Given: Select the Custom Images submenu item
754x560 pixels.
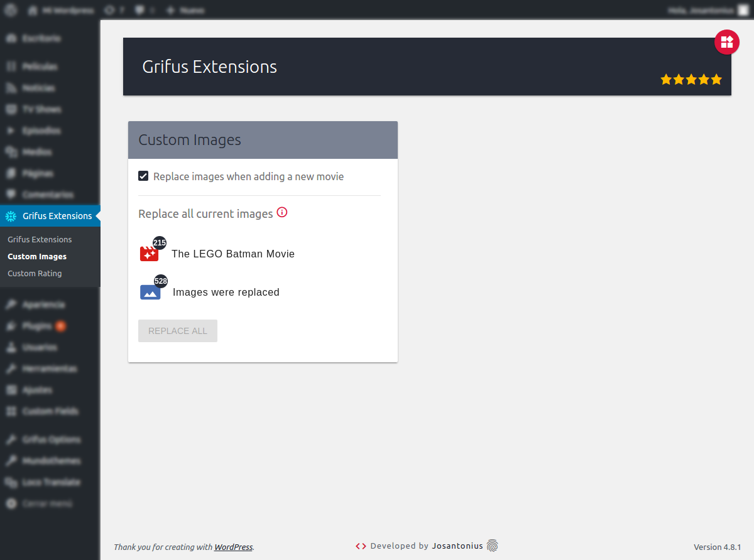Looking at the screenshot, I should (37, 256).
